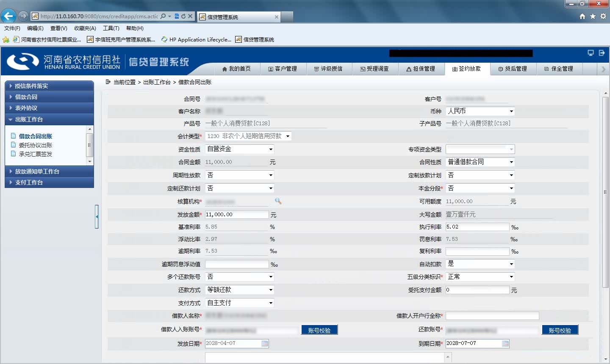Open the 币种 dropdown showing 人民币
610x364 pixels.
coord(480,111)
